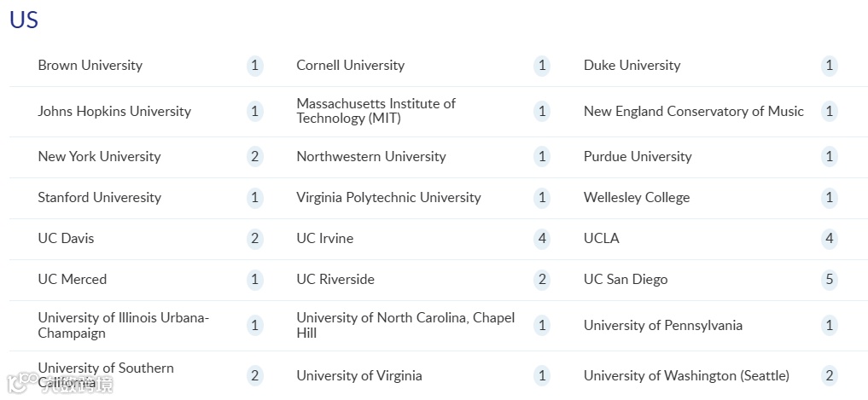Click the count badge for UC Riverside
This screenshot has width=868, height=400.
point(542,280)
